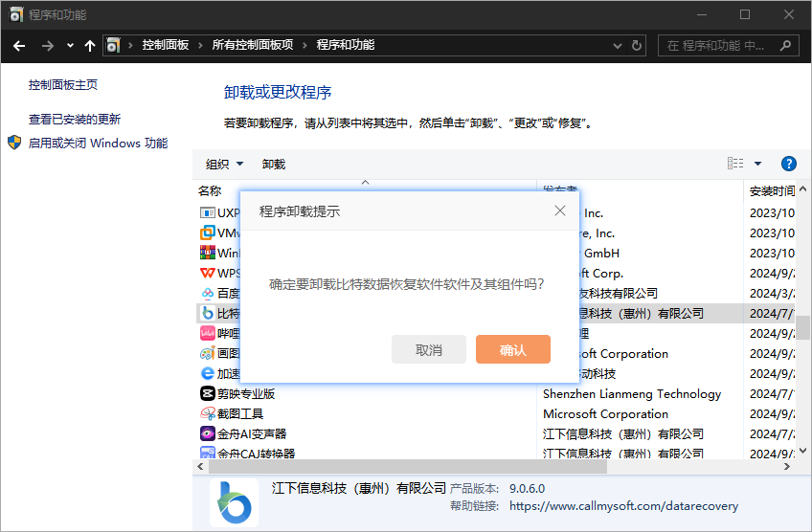Select the 加速 program icon
This screenshot has width=812, height=532.
tap(207, 373)
